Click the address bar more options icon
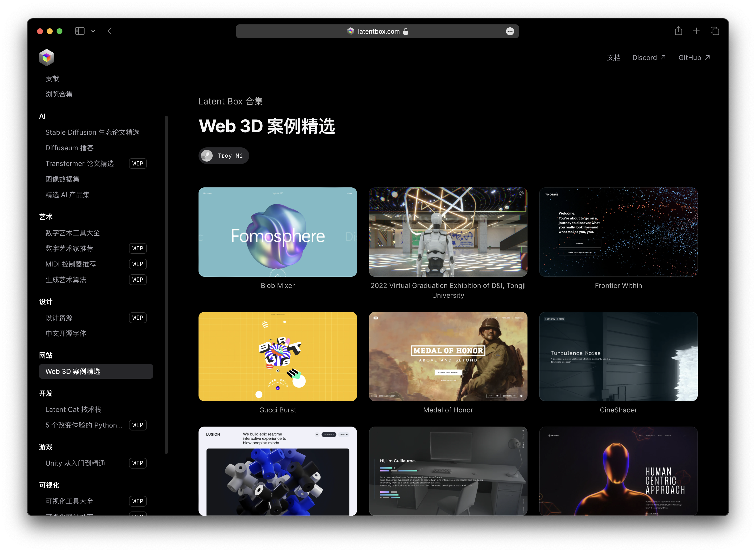756x552 pixels. 509,31
